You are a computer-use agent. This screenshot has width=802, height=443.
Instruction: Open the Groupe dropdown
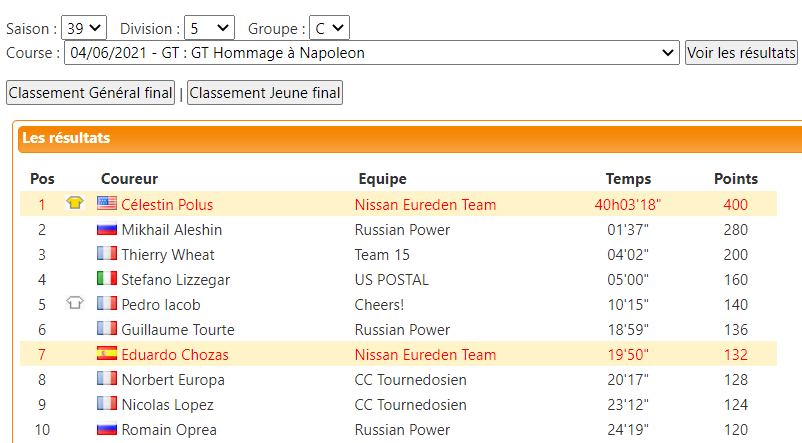point(329,28)
